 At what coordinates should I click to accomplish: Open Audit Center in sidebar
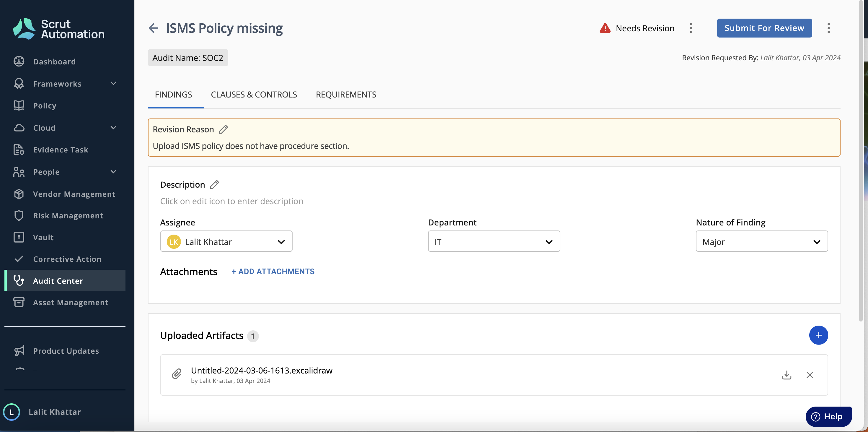tap(65, 281)
